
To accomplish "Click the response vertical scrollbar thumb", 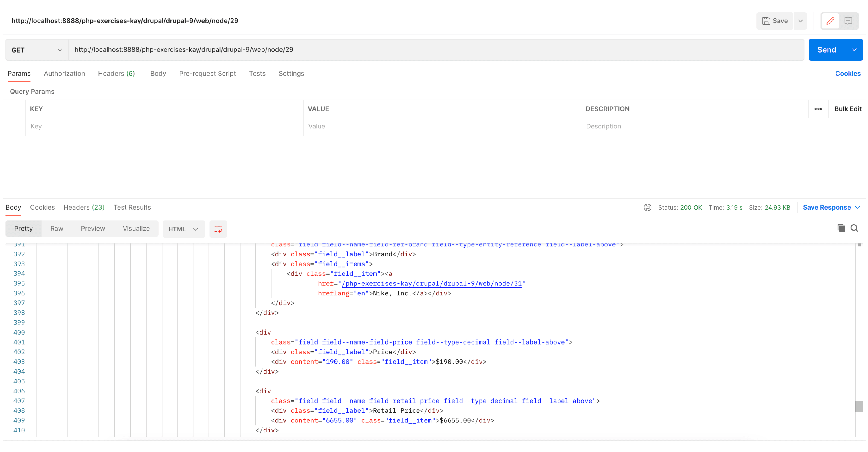I will [x=859, y=406].
